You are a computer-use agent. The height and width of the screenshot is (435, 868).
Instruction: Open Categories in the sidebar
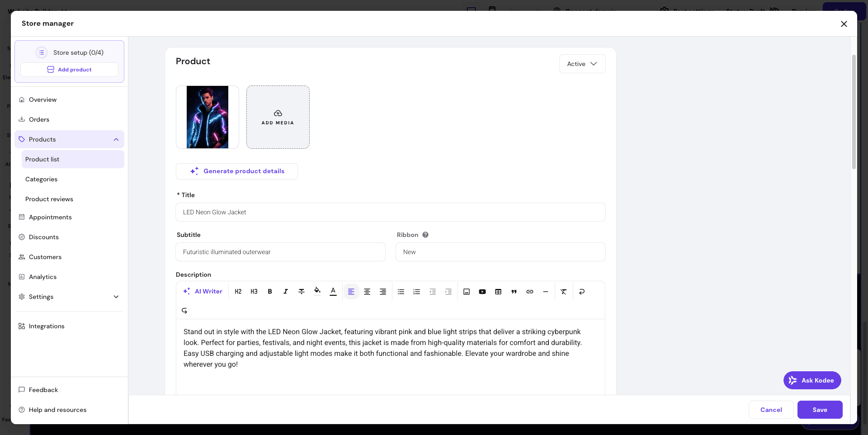42,179
